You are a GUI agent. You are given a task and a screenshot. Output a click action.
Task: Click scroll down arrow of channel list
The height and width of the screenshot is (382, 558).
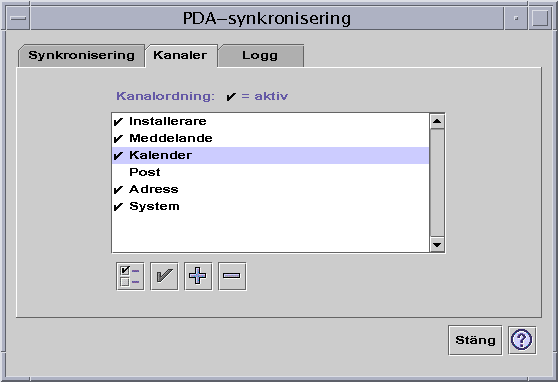tap(437, 244)
